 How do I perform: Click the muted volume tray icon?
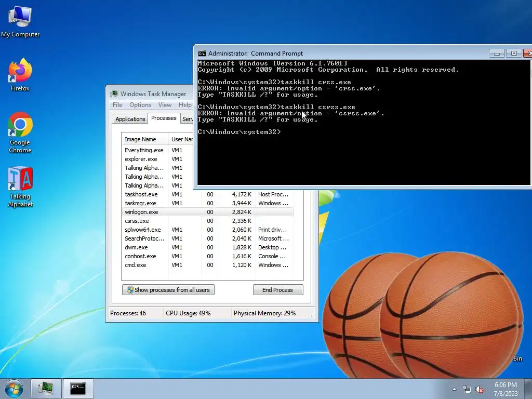[x=480, y=390]
